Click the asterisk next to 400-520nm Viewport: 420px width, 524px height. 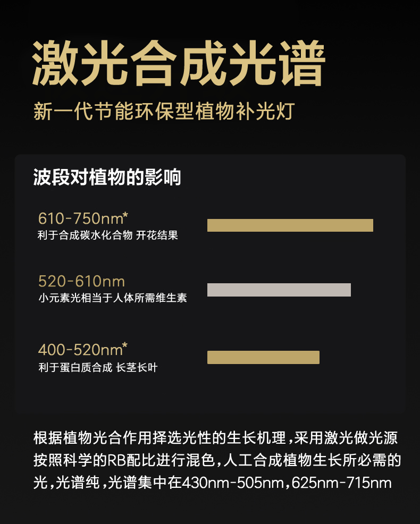[x=125, y=345]
